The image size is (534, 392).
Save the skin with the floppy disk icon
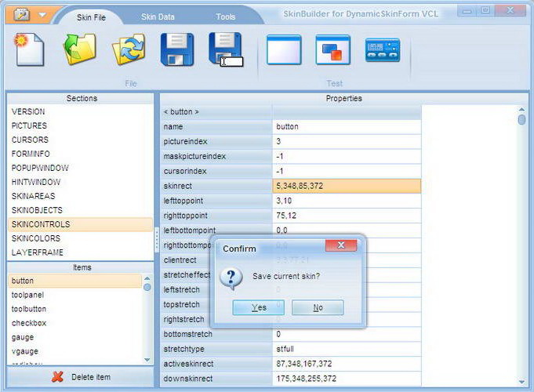pos(177,49)
